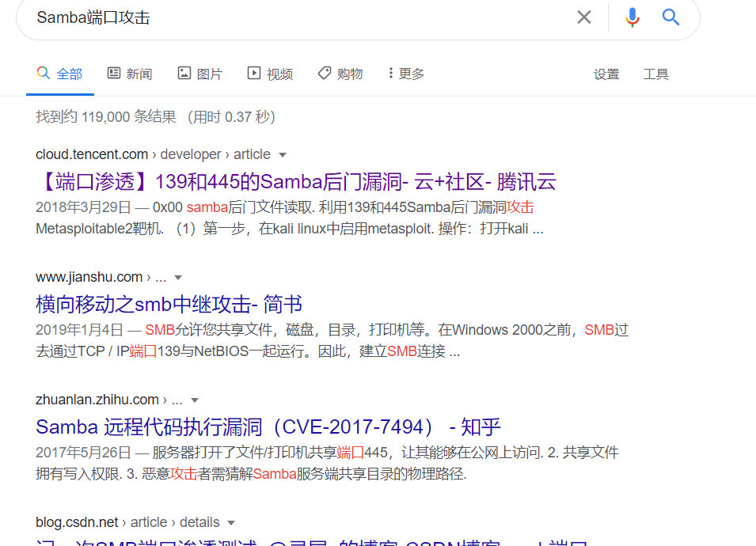Open the 更多 menu

click(x=406, y=74)
